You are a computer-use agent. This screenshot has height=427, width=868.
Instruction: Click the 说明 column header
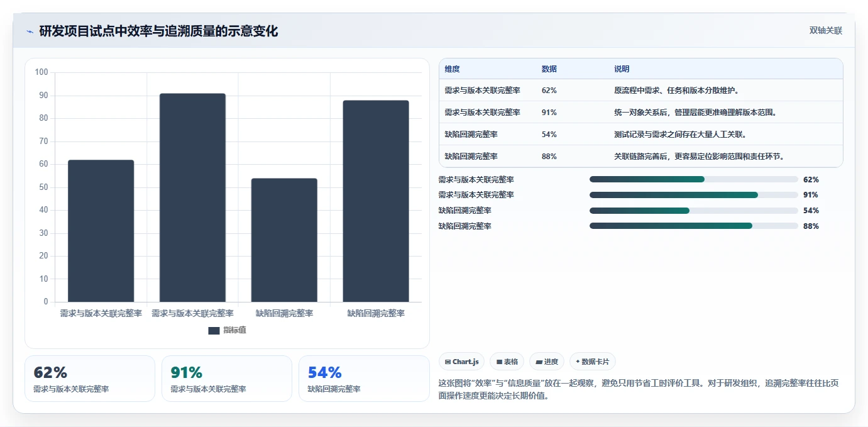(622, 69)
